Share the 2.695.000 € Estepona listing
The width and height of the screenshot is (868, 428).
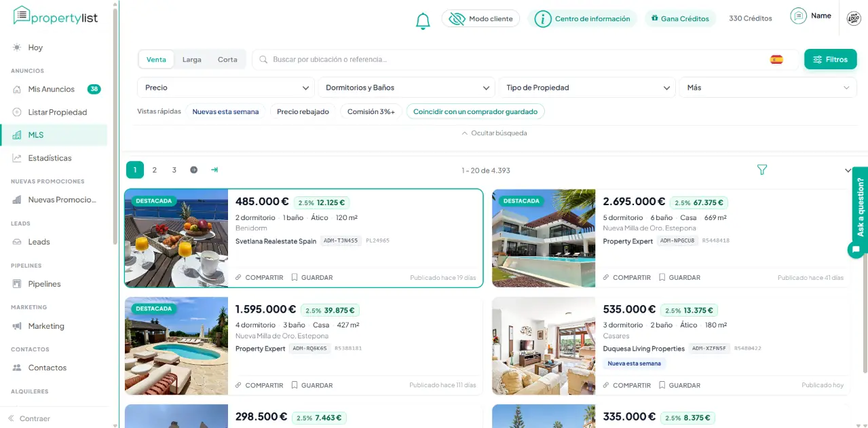627,277
